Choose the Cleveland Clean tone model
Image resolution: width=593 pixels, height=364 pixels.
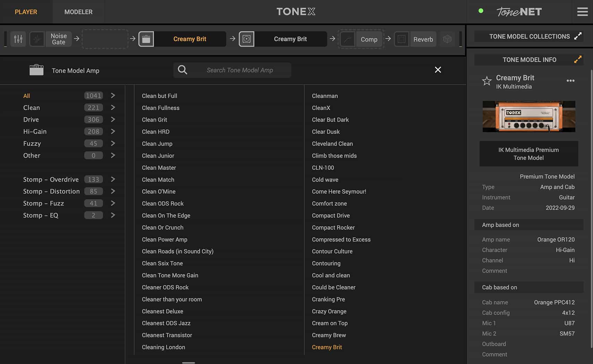pyautogui.click(x=332, y=144)
